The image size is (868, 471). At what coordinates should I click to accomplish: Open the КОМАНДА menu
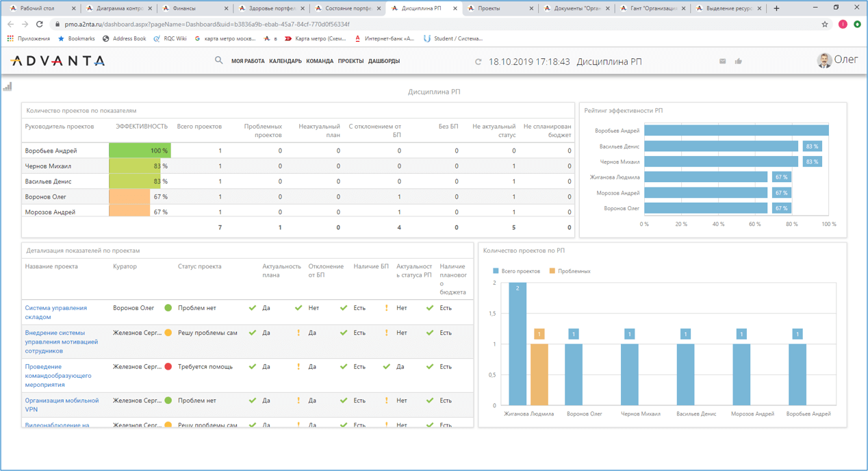click(x=320, y=61)
